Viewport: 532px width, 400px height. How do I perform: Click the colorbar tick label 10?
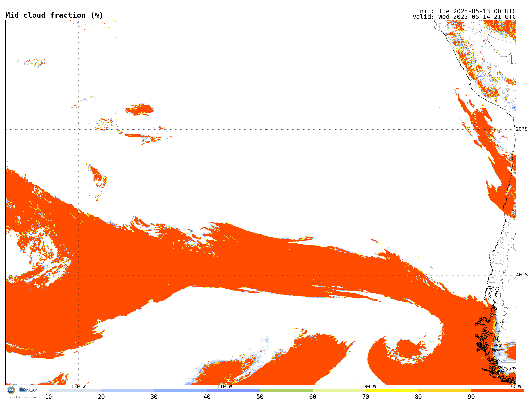(x=49, y=397)
